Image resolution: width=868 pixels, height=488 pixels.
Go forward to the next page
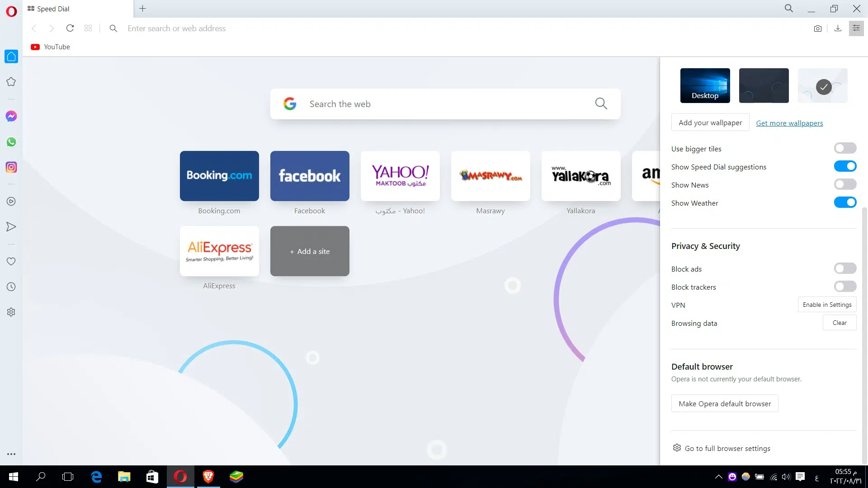pos(52,28)
